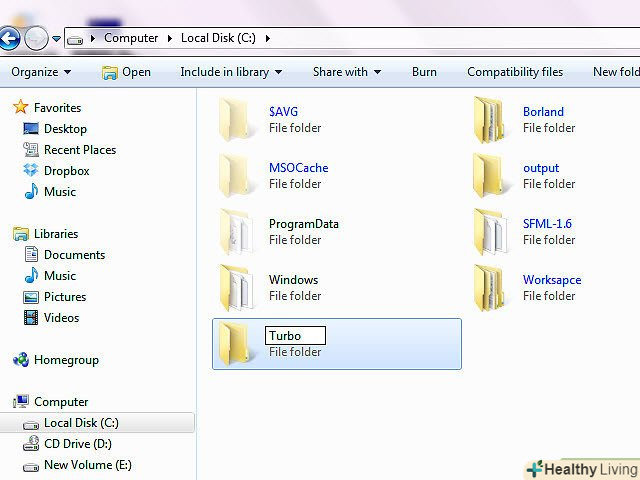The width and height of the screenshot is (640, 480).
Task: Select the ProgramData folder icon
Action: point(237,231)
